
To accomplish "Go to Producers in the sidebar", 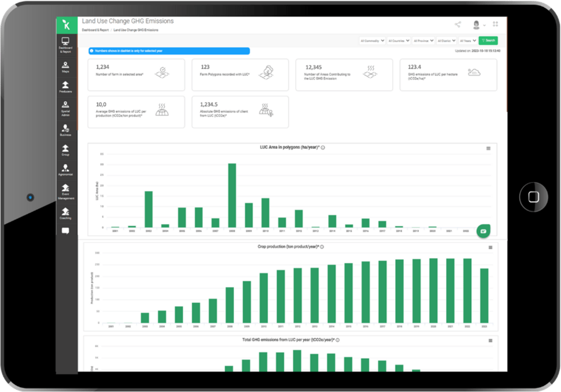I will (65, 87).
